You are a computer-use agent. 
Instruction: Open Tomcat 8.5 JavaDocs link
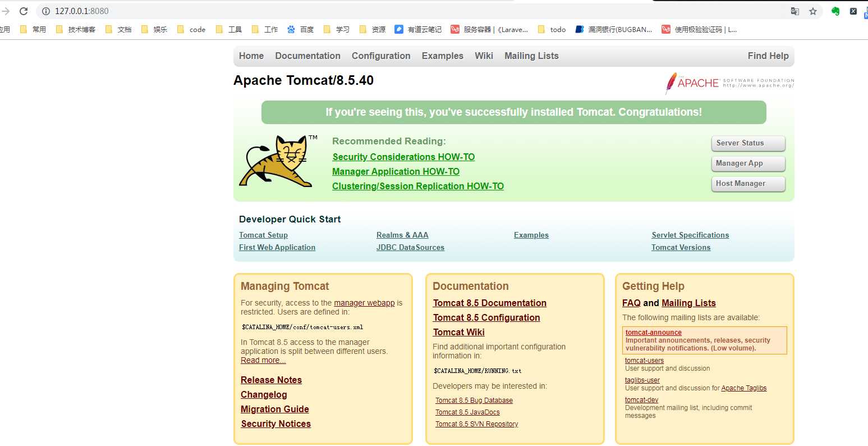pyautogui.click(x=467, y=412)
